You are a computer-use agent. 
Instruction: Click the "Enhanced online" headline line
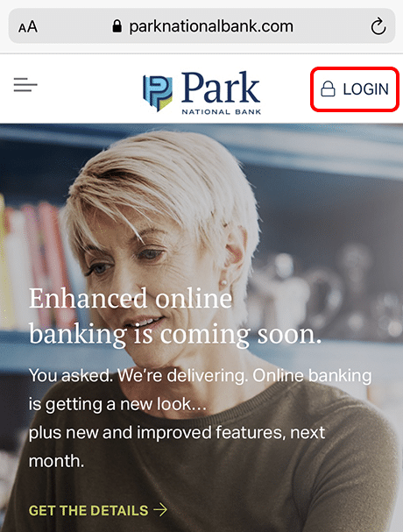click(x=131, y=298)
